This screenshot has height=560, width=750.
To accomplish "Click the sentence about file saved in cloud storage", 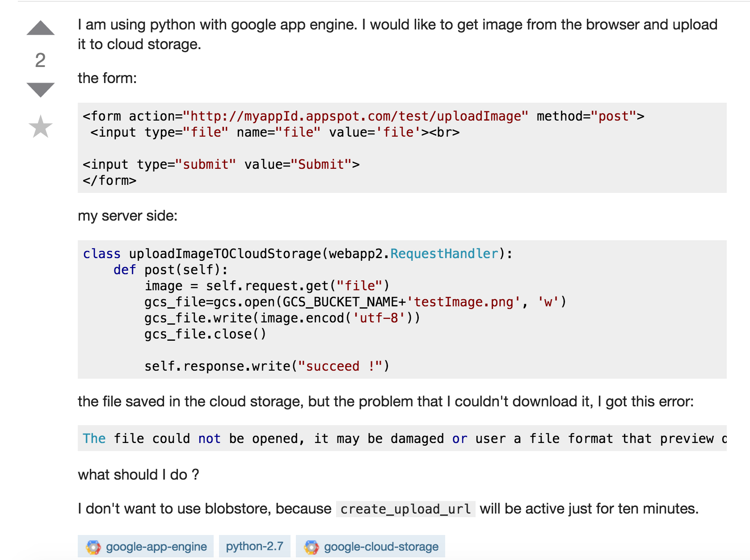I will click(386, 401).
